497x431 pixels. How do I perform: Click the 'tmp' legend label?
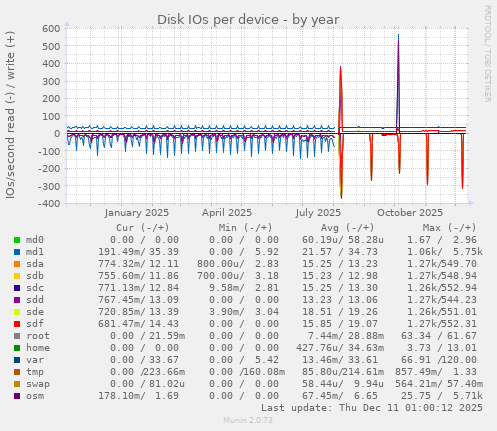click(35, 372)
